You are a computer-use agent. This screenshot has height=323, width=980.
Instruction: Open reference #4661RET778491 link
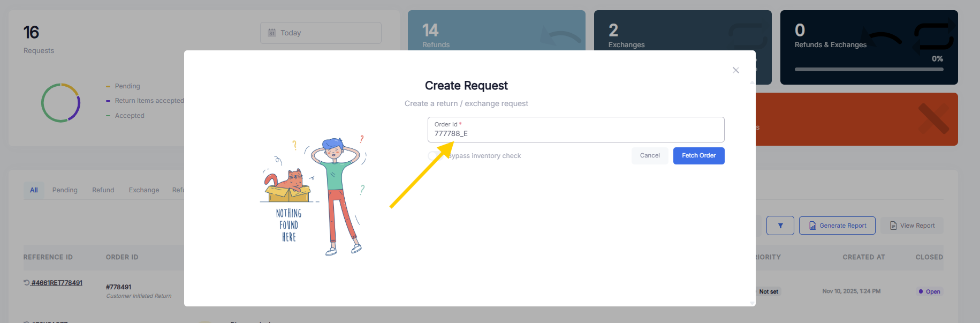click(57, 283)
